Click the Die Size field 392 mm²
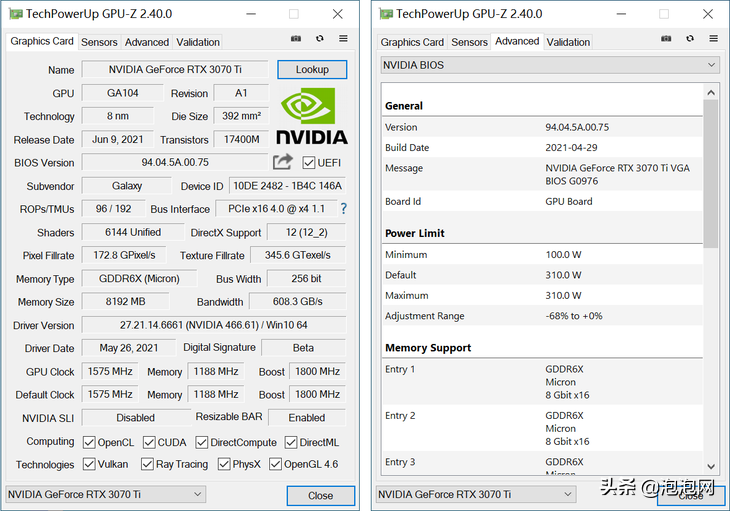Screen dimensions: 730x511 241,116
